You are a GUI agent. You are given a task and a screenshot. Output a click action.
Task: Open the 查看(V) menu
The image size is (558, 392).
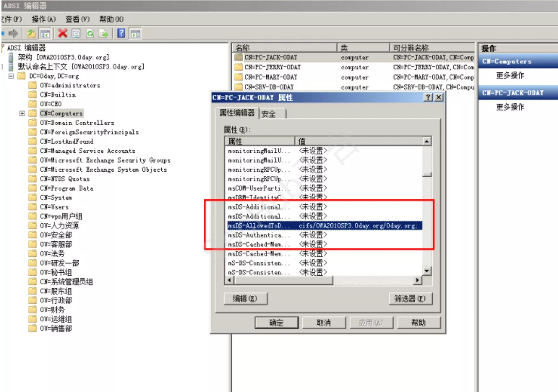coord(77,19)
